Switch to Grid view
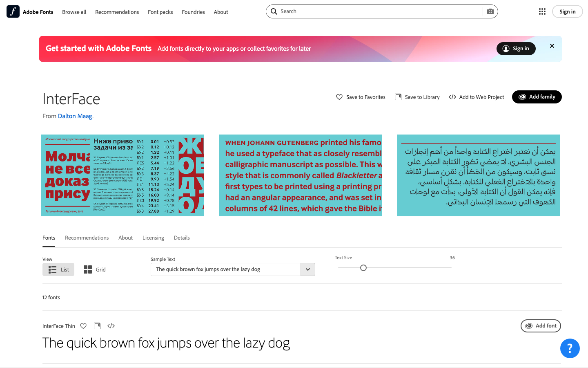 (x=95, y=269)
